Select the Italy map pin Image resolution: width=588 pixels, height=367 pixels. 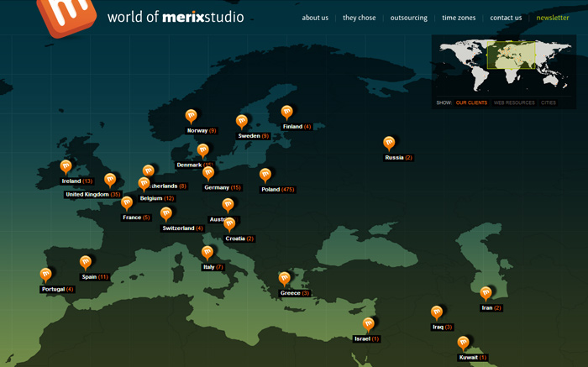coord(207,253)
